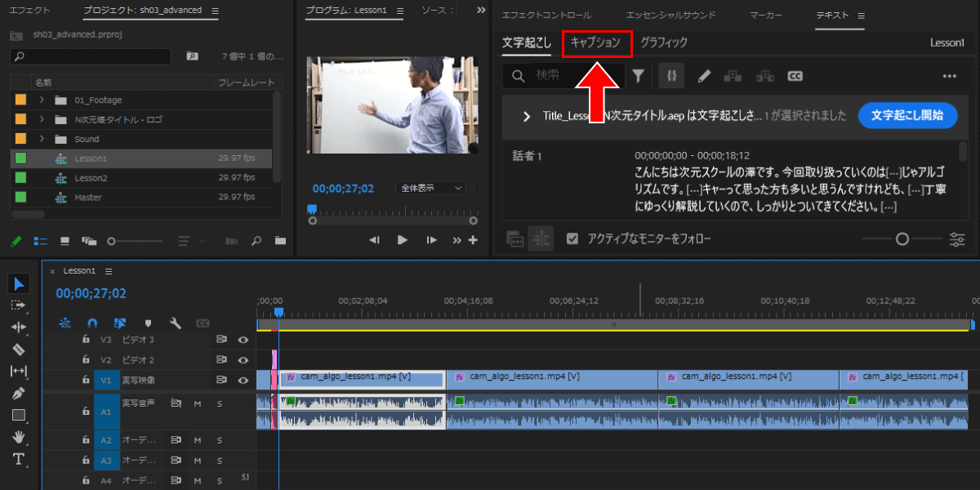Image resolution: width=980 pixels, height=490 pixels.
Task: Toggle 実写映像 V1 track eye visibility
Action: (x=243, y=380)
